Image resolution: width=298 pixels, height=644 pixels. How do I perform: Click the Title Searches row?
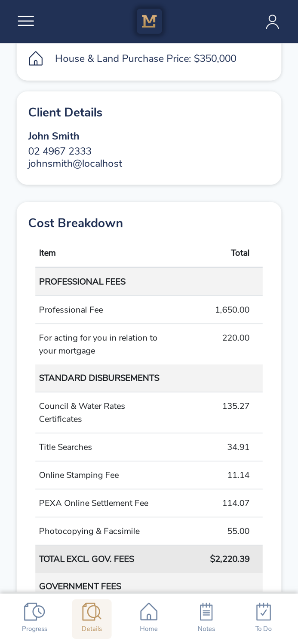pos(149,447)
